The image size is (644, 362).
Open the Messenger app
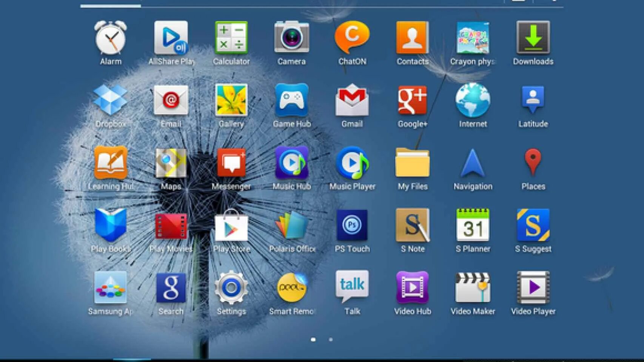pyautogui.click(x=231, y=163)
